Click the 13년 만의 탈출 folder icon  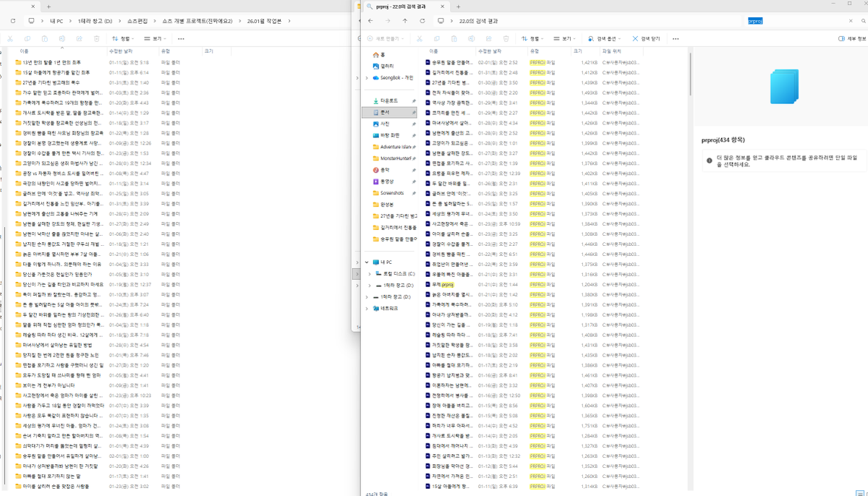[19, 63]
